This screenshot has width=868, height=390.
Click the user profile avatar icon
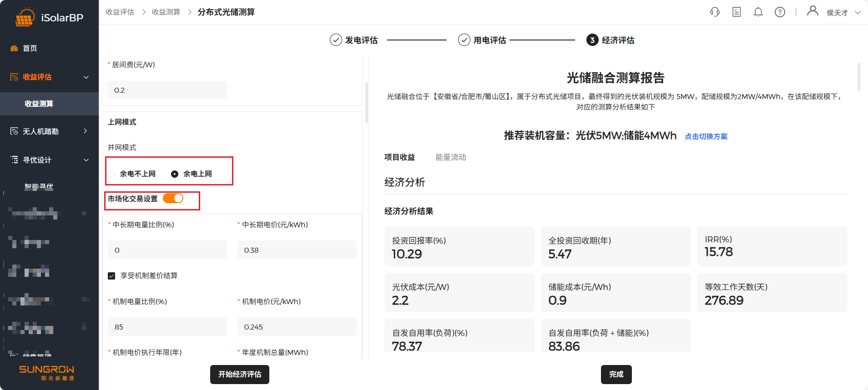(x=812, y=11)
